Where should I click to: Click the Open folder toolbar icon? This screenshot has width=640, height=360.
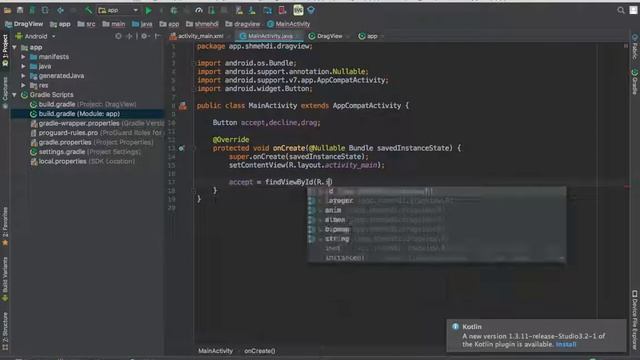[x=7, y=10]
